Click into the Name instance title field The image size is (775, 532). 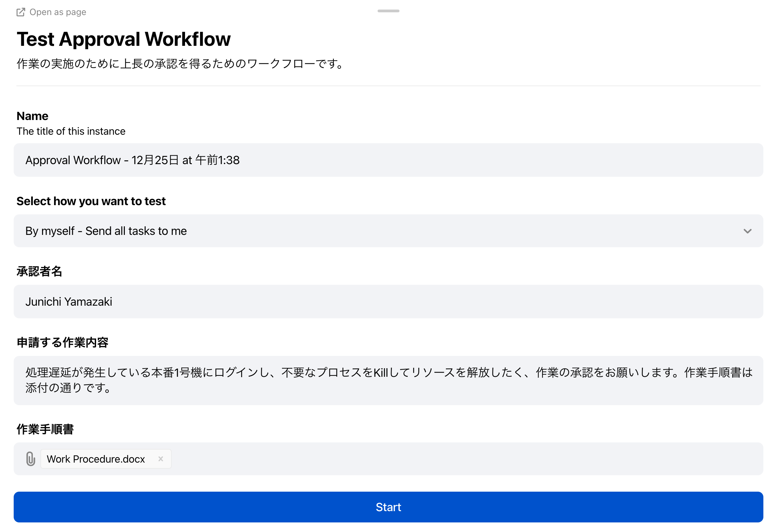[388, 160]
